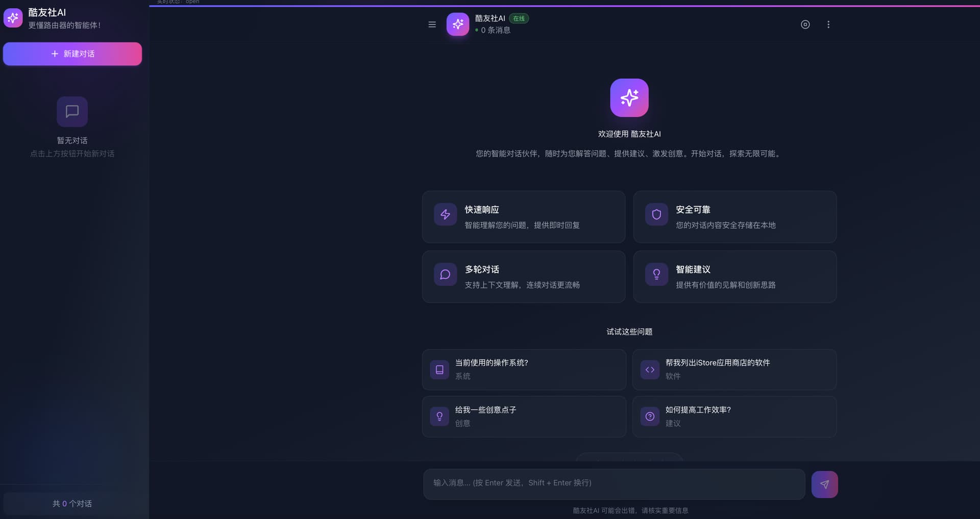
Task: Click the 酷友社AI name in the chat header
Action: [490, 18]
